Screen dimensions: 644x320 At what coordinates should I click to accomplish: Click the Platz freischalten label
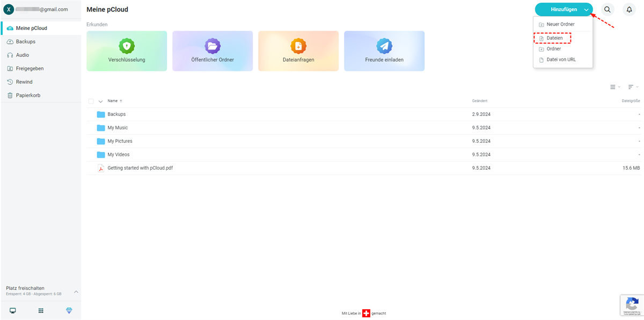pos(25,288)
